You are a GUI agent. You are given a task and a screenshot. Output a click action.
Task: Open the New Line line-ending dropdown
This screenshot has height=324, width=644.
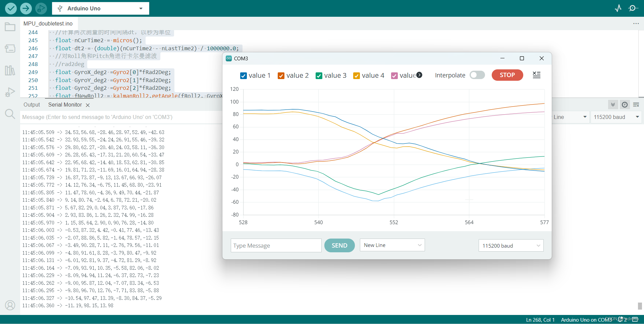pos(392,245)
